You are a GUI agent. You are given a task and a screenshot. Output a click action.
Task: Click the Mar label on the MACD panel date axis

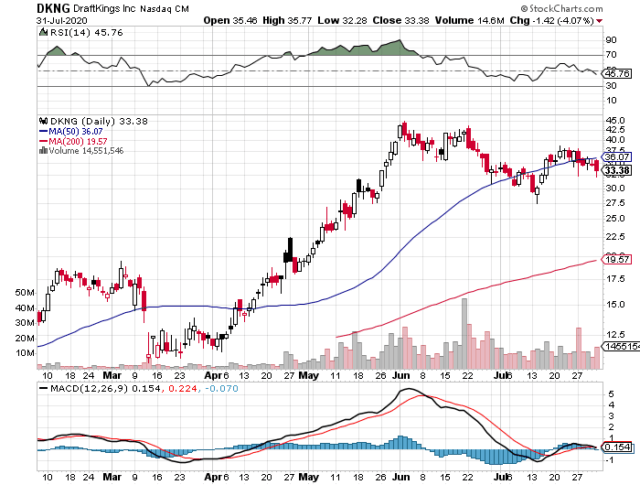coord(112,477)
